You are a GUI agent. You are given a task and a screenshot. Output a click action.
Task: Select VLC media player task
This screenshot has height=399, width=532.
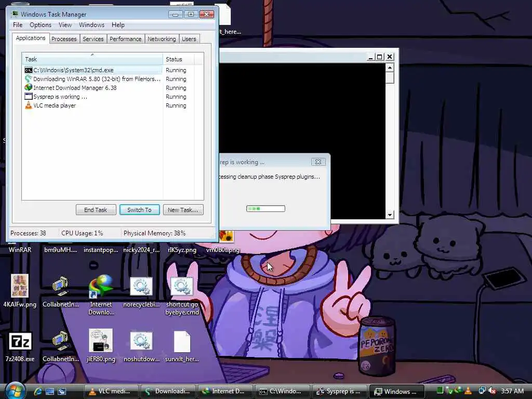(92, 105)
